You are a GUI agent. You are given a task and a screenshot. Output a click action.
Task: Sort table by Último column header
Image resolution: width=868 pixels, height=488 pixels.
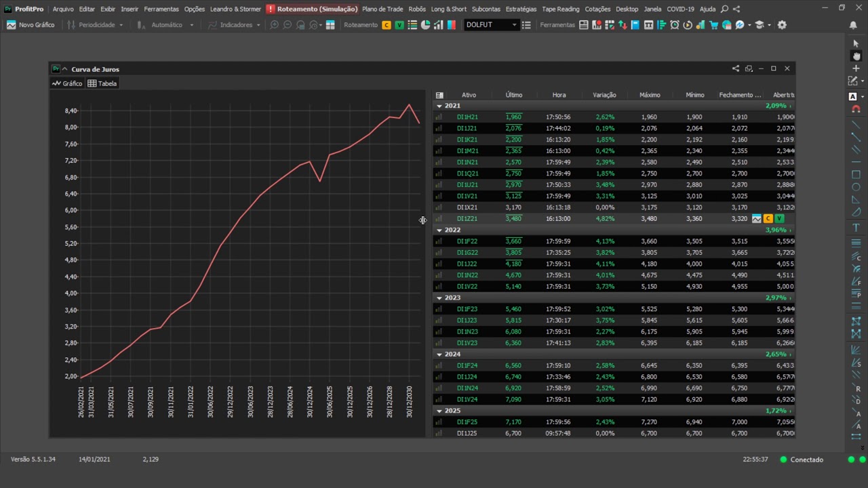(x=514, y=95)
